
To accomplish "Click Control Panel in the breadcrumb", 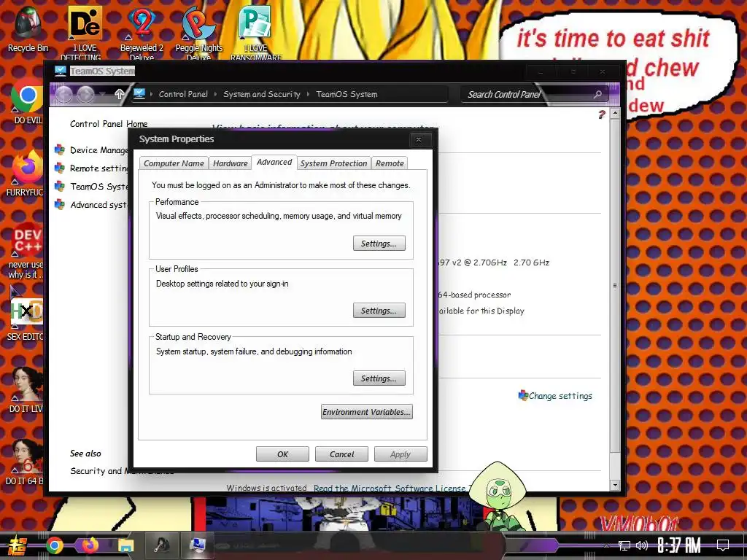I will [183, 94].
